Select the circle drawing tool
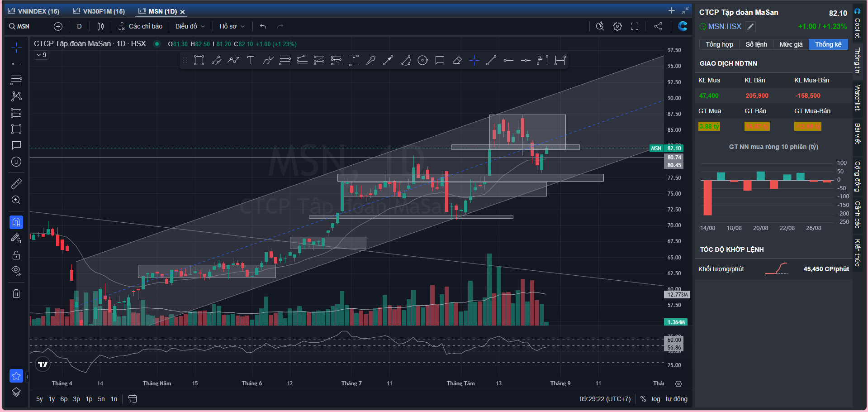The width and height of the screenshot is (868, 412). click(x=422, y=60)
